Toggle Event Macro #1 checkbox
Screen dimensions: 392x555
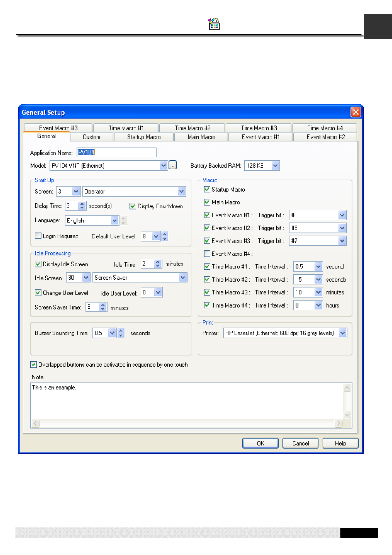coord(207,215)
